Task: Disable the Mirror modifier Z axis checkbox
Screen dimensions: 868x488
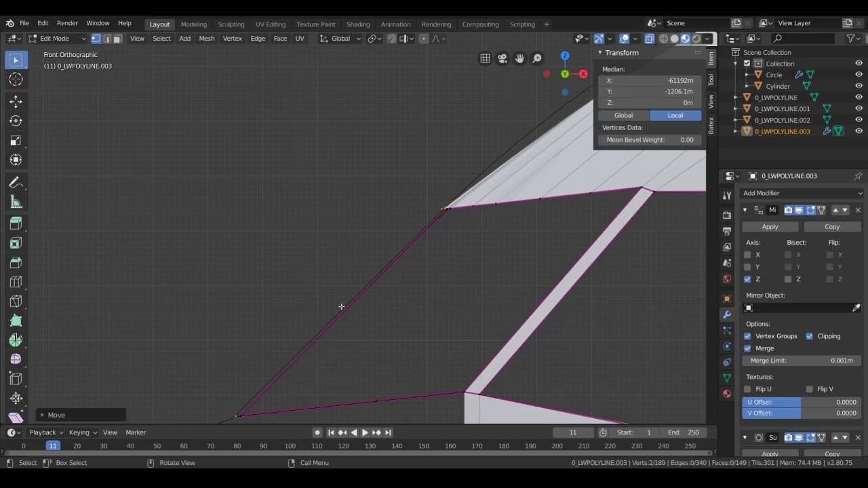Action: click(x=747, y=279)
